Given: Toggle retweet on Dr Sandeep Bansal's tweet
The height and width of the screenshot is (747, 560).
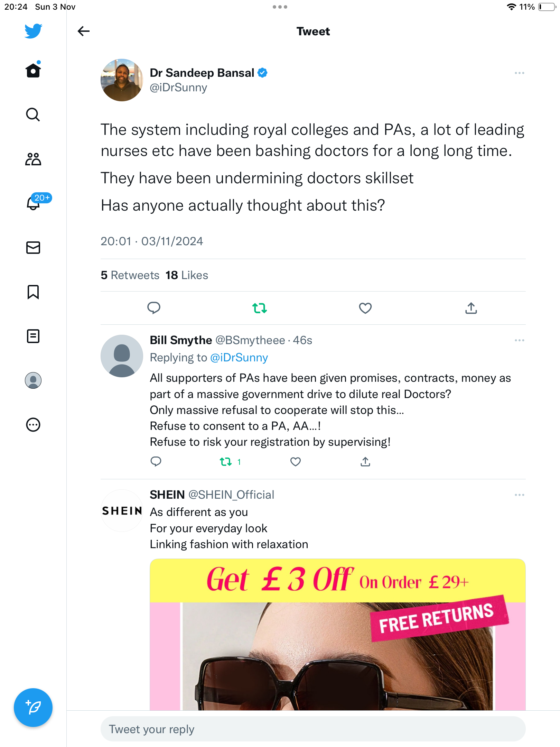Looking at the screenshot, I should pyautogui.click(x=260, y=308).
